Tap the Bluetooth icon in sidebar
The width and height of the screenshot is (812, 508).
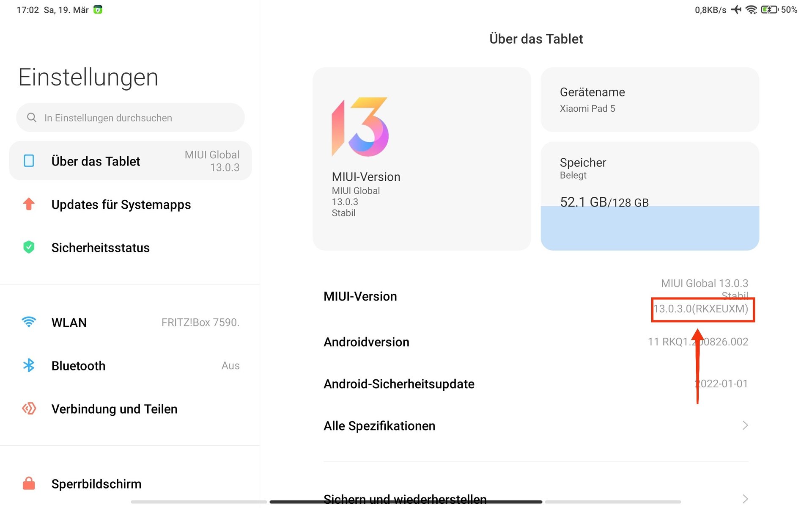[x=29, y=365]
